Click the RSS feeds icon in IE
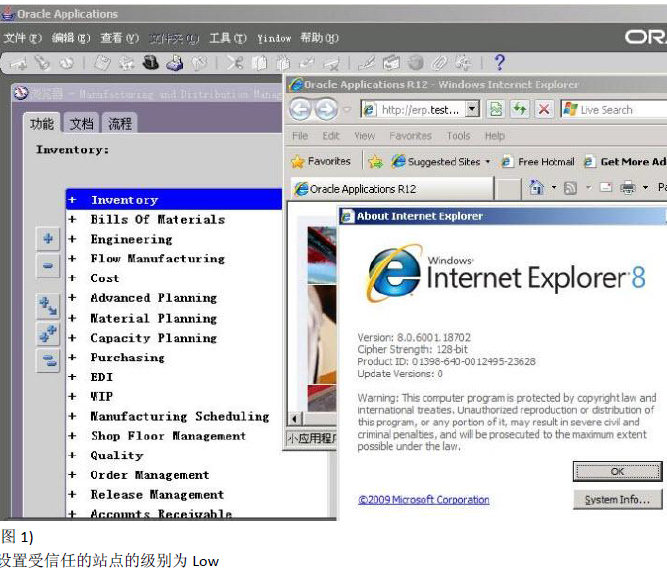This screenshot has height=578, width=667. [570, 188]
